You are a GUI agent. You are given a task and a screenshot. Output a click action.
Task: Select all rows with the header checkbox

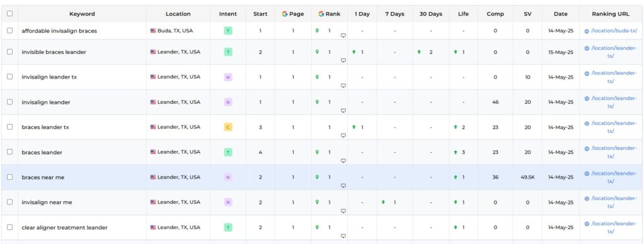tap(10, 14)
